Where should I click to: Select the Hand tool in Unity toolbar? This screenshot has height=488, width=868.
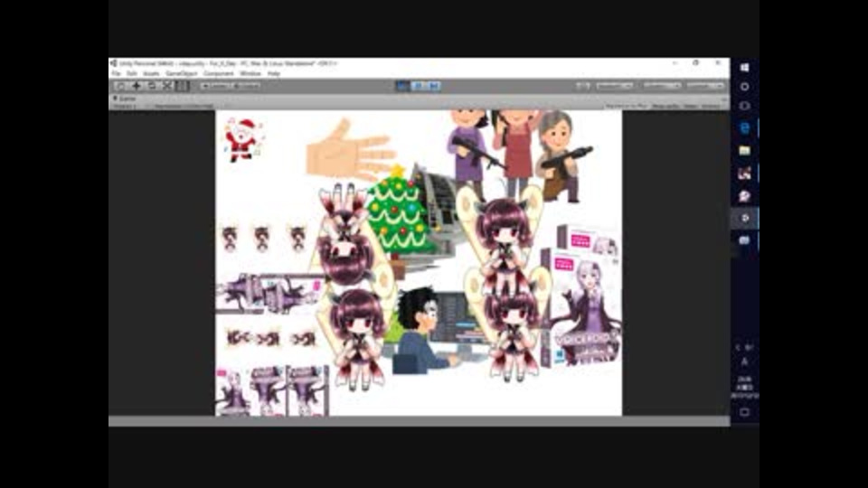(x=120, y=86)
